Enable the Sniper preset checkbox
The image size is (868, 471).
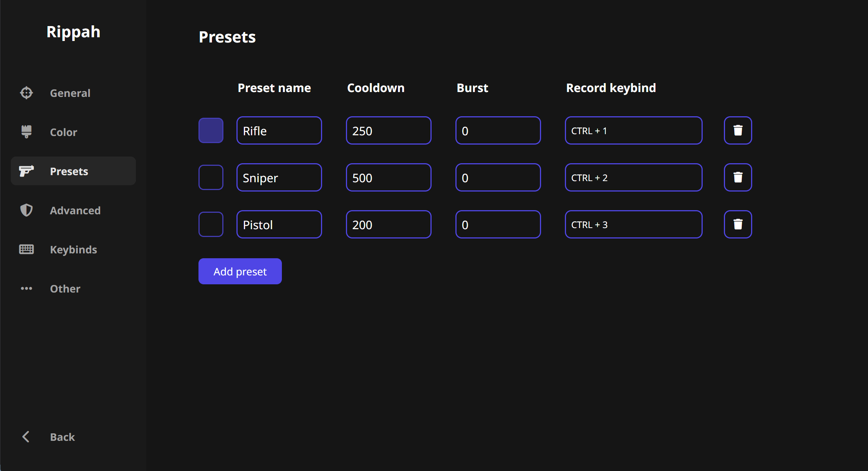(211, 177)
